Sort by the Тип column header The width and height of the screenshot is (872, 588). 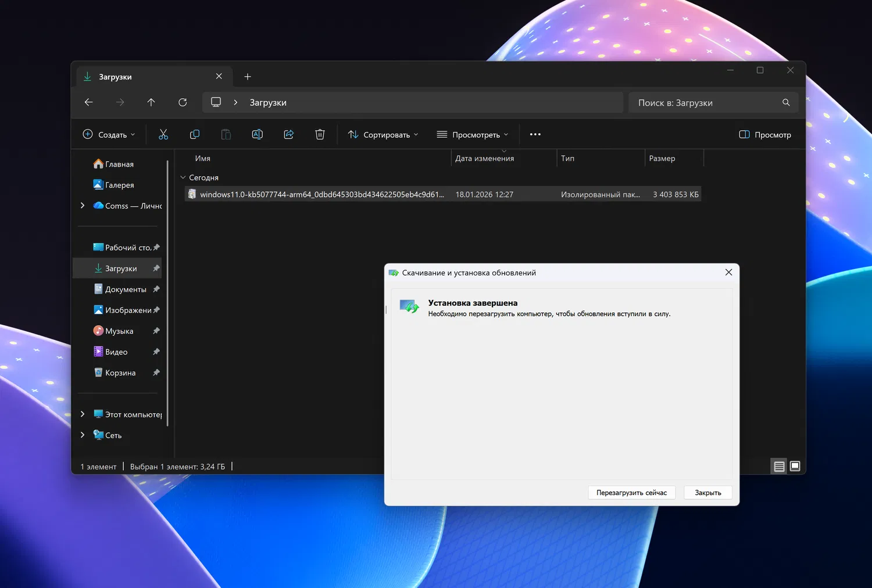(x=567, y=158)
